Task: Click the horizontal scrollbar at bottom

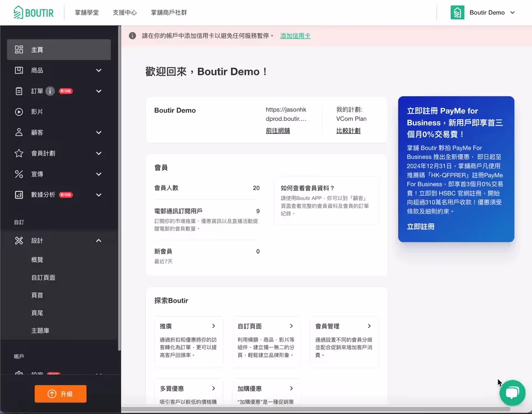Action: pos(315,409)
